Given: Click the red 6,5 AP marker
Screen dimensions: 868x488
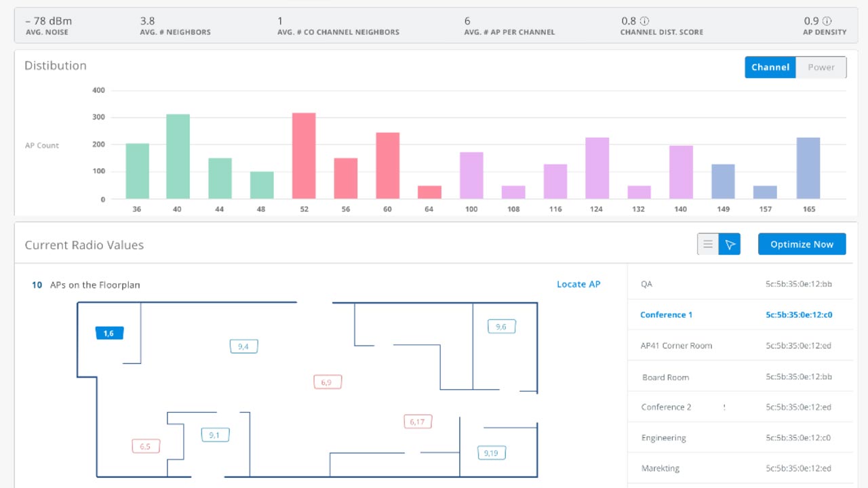Looking at the screenshot, I should 145,446.
